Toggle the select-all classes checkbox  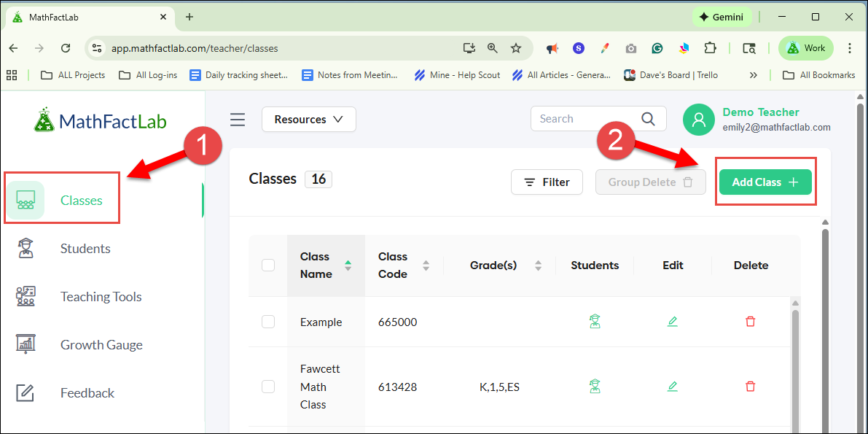pos(268,266)
